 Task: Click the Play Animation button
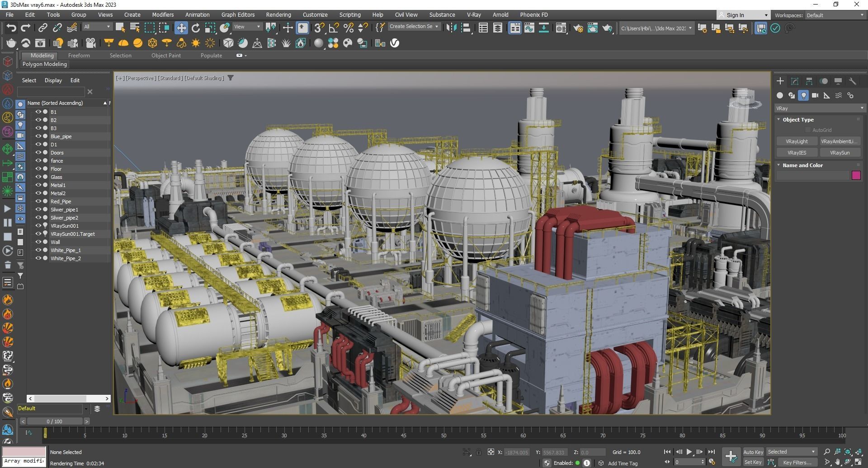coord(689,452)
